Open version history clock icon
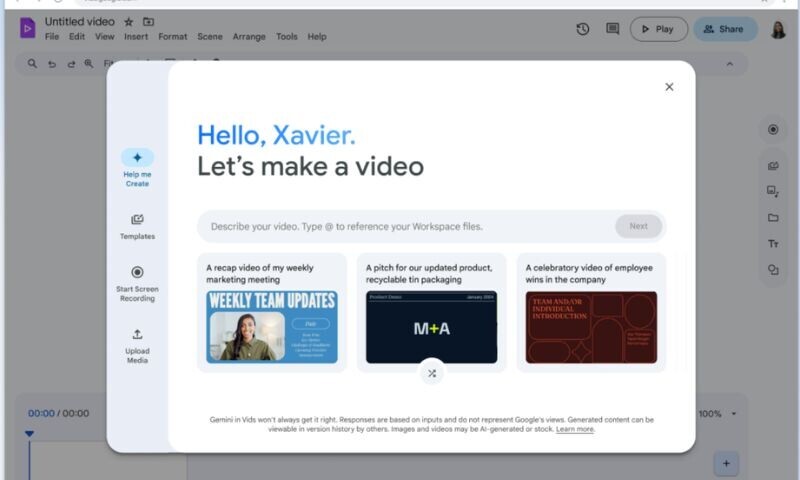 (x=583, y=29)
